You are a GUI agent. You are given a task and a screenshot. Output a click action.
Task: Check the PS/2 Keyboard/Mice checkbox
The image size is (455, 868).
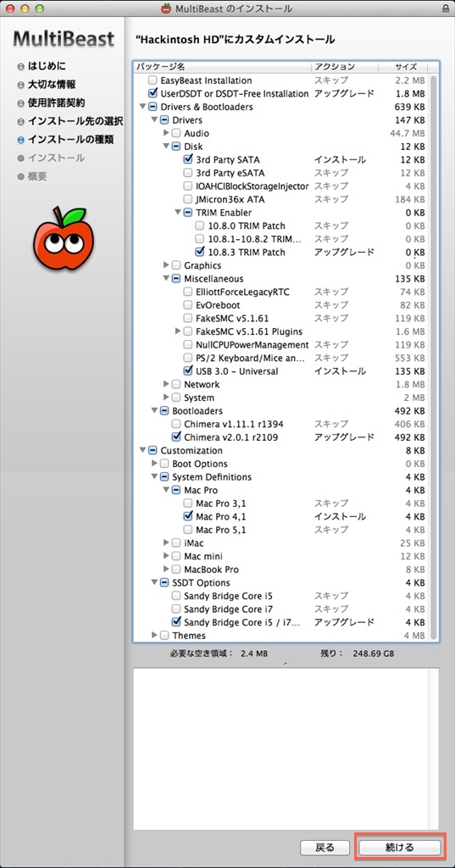click(x=188, y=359)
